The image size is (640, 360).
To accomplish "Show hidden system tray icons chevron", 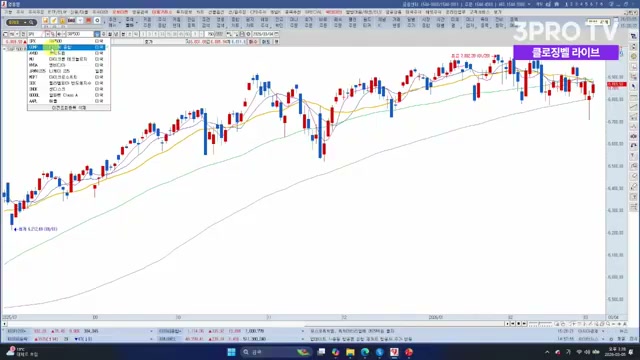I will (x=547, y=352).
